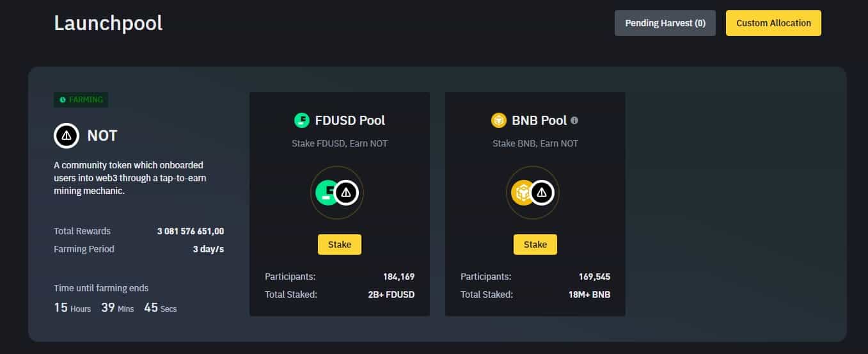868x354 pixels.
Task: Click the yellow BNB coin in the BNB pool's paired-token graphic
Action: [523, 192]
